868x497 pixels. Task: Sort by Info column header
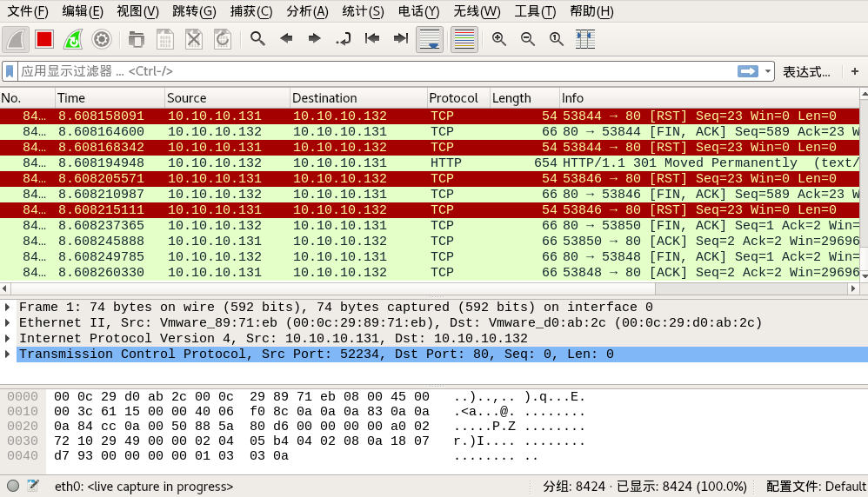pyautogui.click(x=710, y=98)
